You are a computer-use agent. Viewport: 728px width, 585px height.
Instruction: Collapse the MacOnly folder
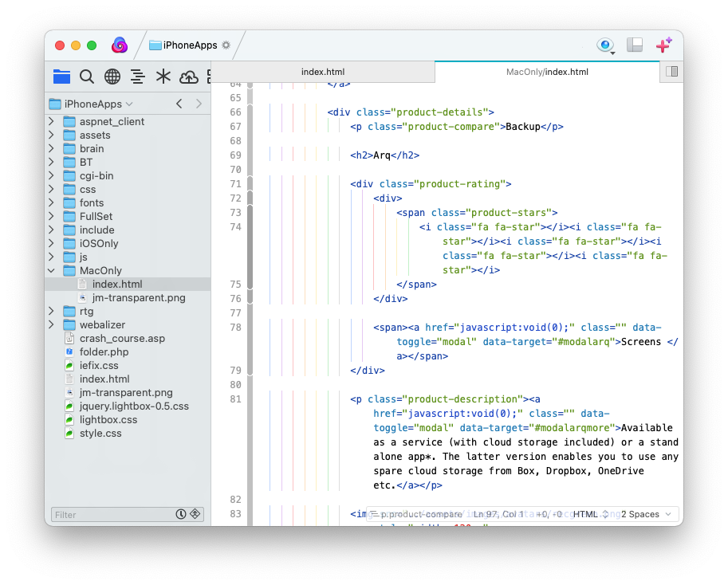(x=51, y=270)
